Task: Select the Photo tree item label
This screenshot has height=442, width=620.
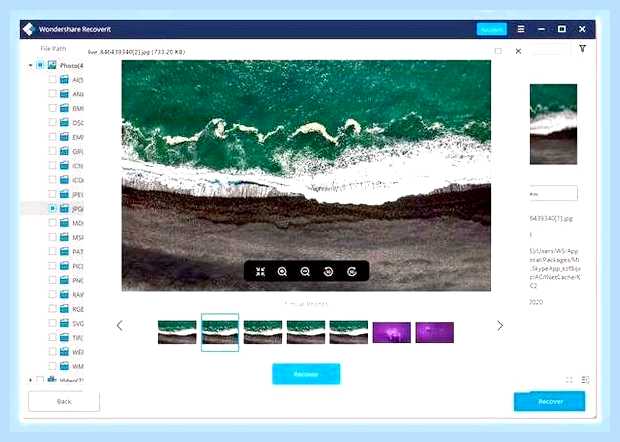Action: click(72, 65)
